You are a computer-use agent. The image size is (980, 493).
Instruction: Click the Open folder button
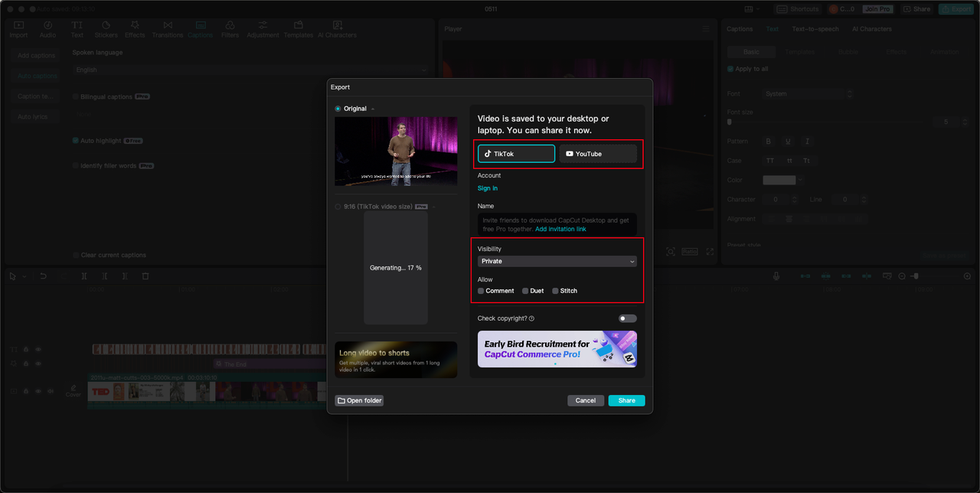click(x=359, y=400)
